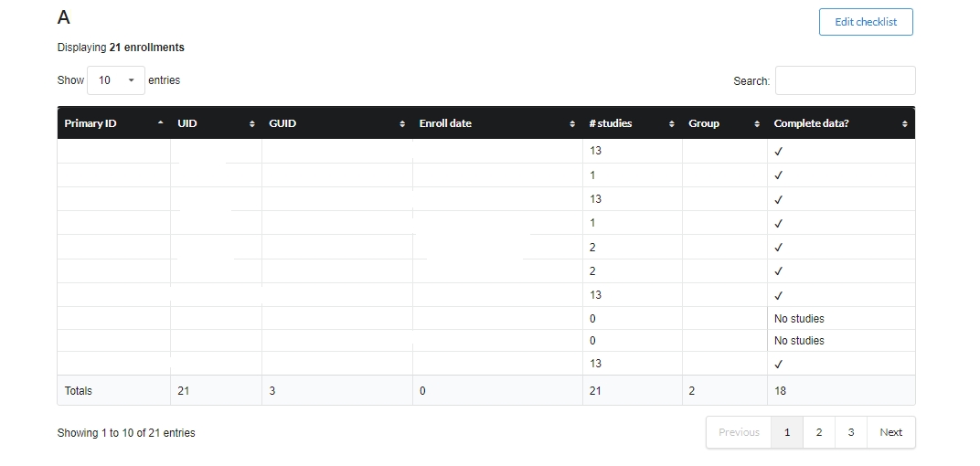Click the Totals row label

[x=79, y=391]
